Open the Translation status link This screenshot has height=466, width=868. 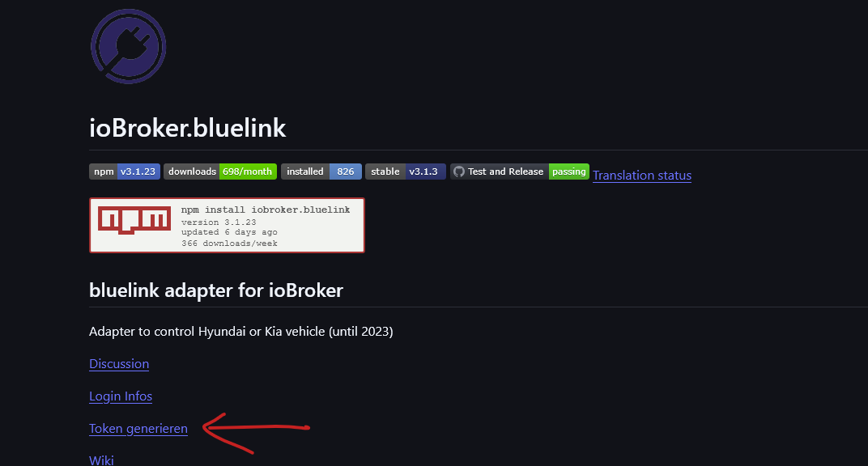click(x=642, y=176)
